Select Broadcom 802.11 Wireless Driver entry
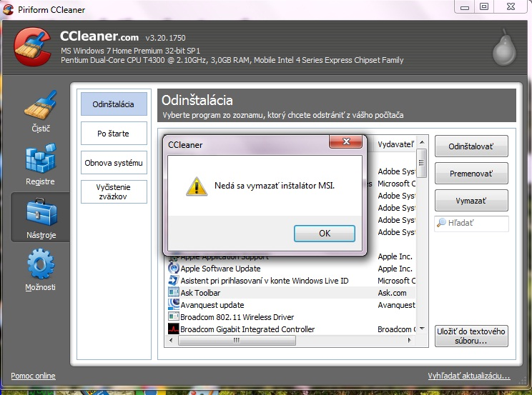The width and height of the screenshot is (532, 395). coord(292,317)
